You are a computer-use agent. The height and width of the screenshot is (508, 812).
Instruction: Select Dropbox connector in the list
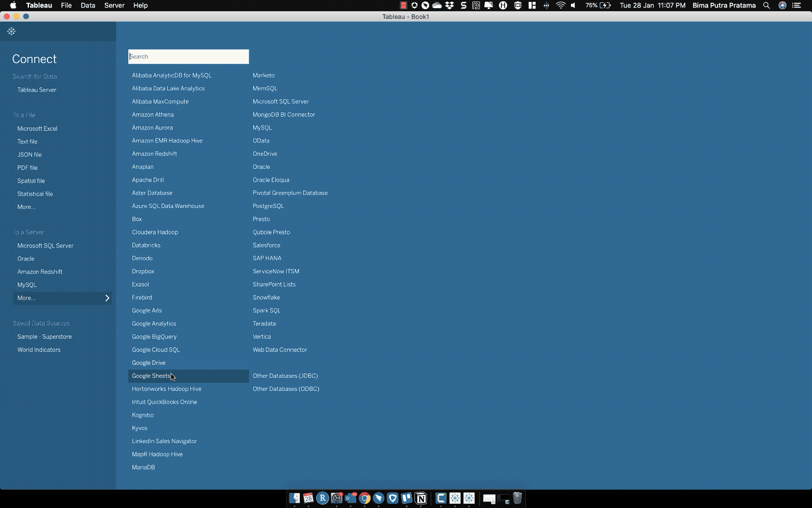point(143,271)
